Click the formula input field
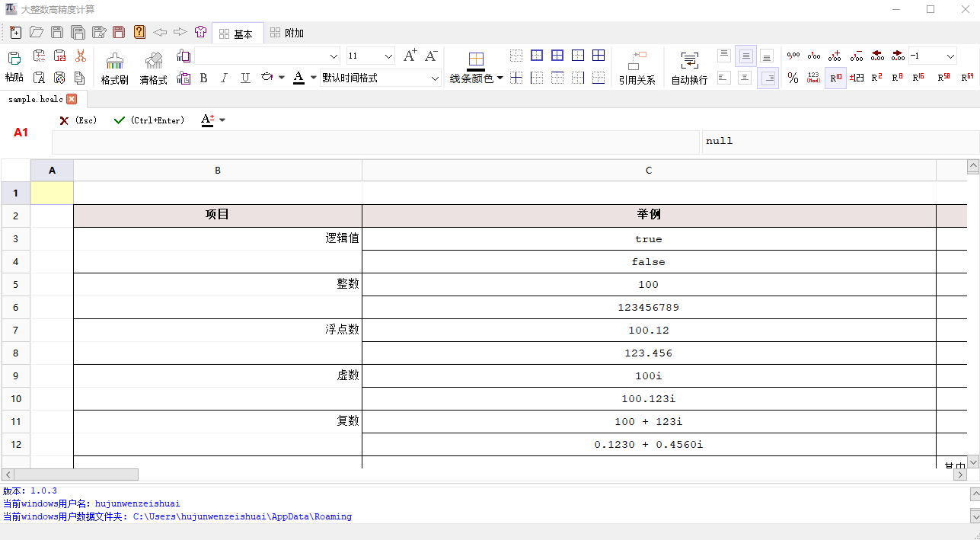Image resolution: width=980 pixels, height=540 pixels. point(375,142)
